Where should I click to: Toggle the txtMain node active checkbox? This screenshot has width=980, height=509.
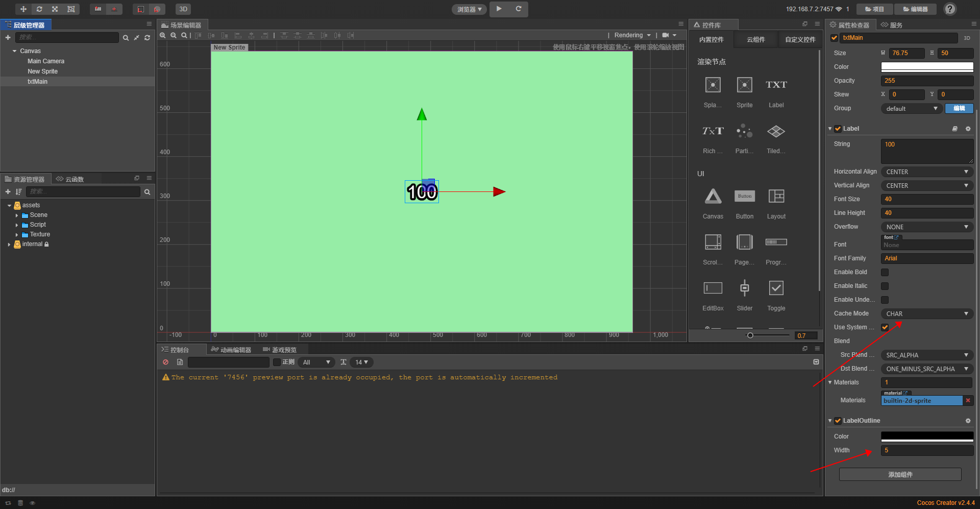834,38
